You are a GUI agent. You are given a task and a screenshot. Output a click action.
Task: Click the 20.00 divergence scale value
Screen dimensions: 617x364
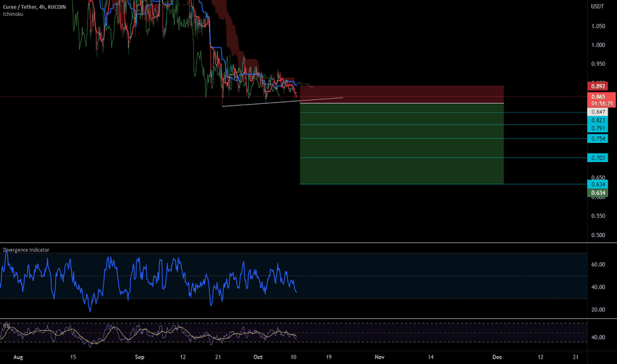[598, 310]
